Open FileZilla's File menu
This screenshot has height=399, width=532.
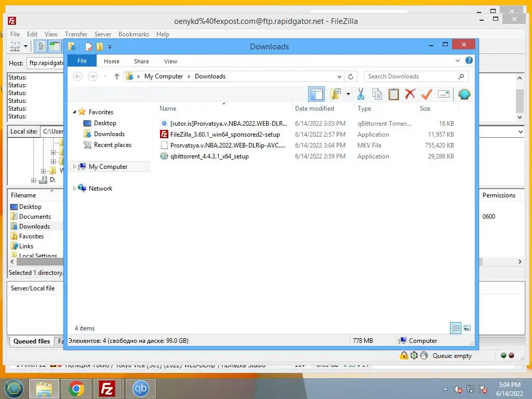coord(15,34)
